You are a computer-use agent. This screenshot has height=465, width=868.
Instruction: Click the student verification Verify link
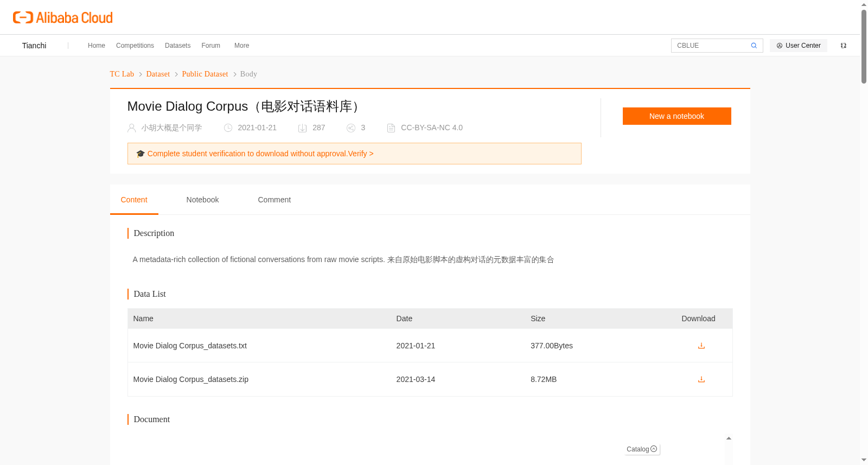[x=360, y=154]
